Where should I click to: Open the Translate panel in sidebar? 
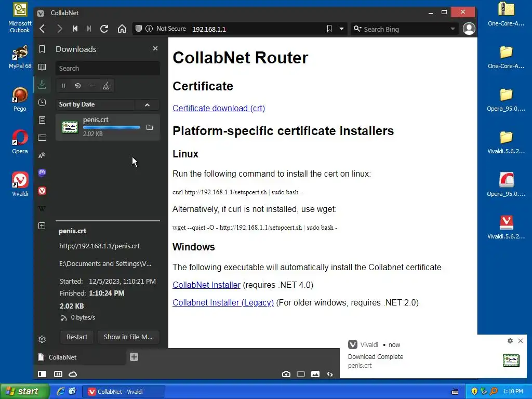42,155
